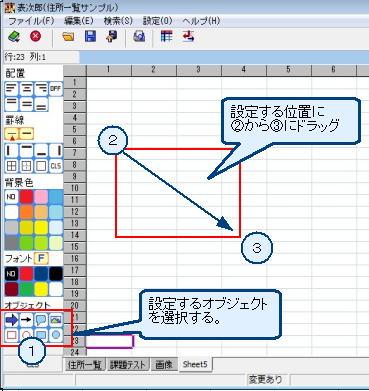This screenshot has height=391, width=369.
Task: Select the thin black arrow object tool
Action: point(26,320)
